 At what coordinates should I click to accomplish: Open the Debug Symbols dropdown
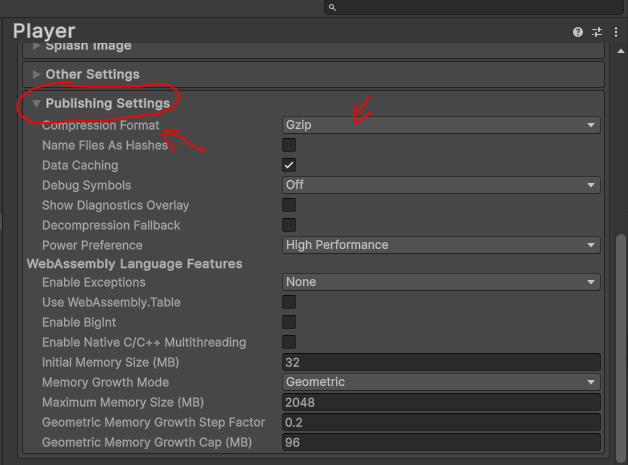point(440,185)
